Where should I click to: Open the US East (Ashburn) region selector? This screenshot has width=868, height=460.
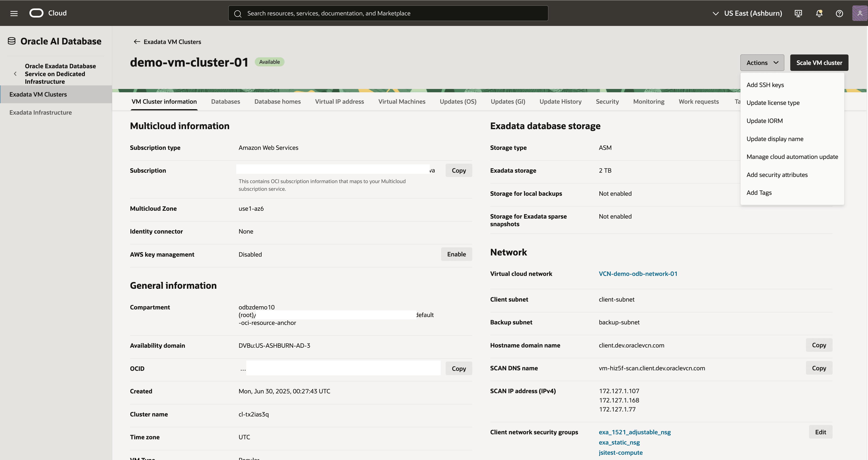[x=747, y=13]
